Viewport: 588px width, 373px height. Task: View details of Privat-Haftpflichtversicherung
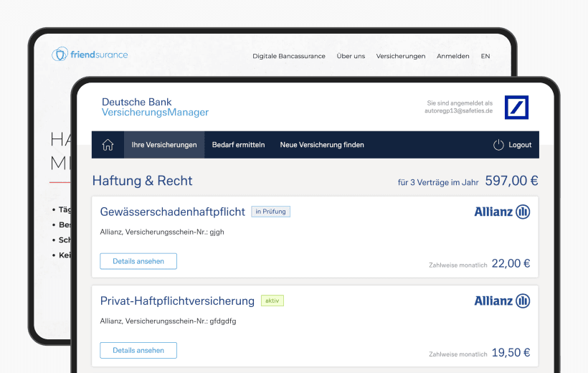coord(138,350)
